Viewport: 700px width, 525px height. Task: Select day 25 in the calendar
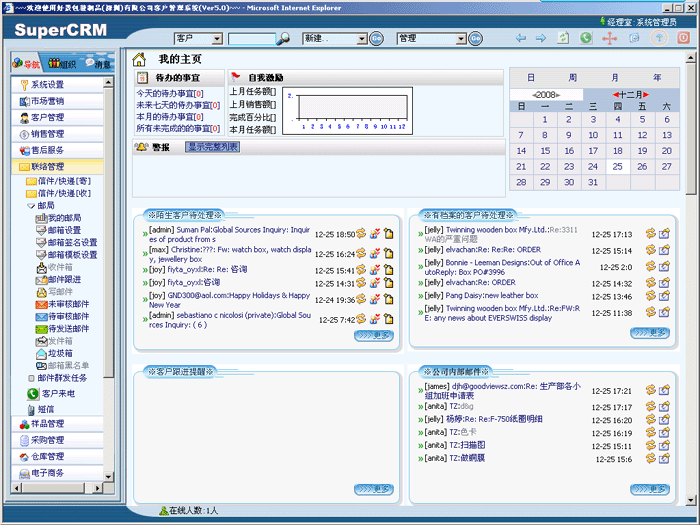click(x=617, y=167)
